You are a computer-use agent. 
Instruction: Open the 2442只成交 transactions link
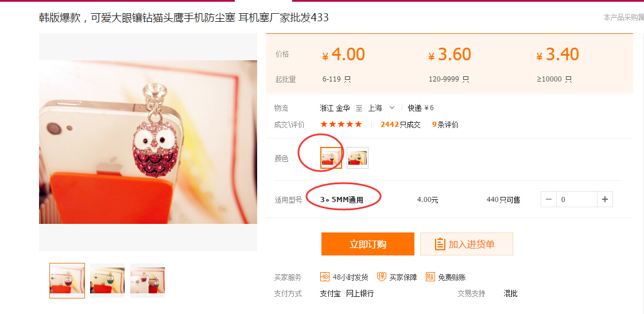pos(401,125)
